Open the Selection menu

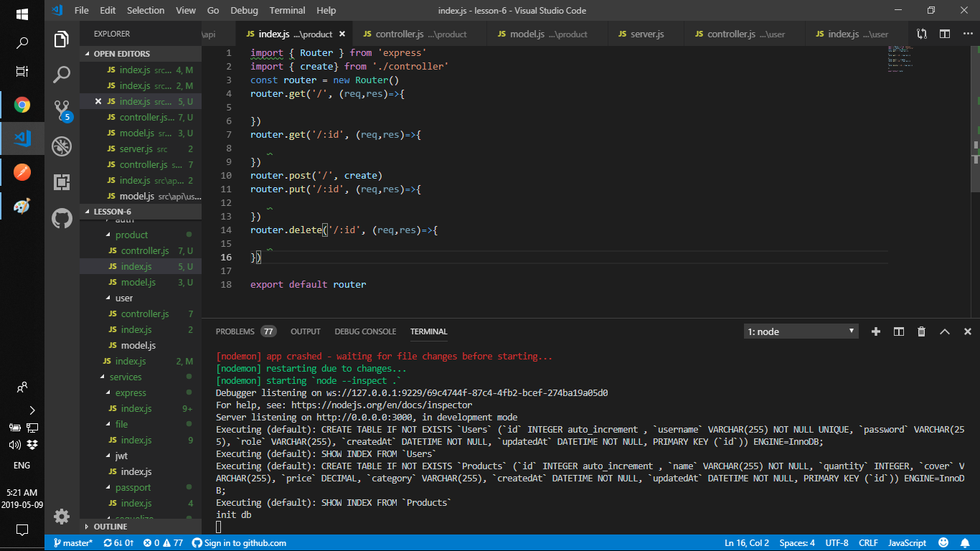(x=146, y=11)
